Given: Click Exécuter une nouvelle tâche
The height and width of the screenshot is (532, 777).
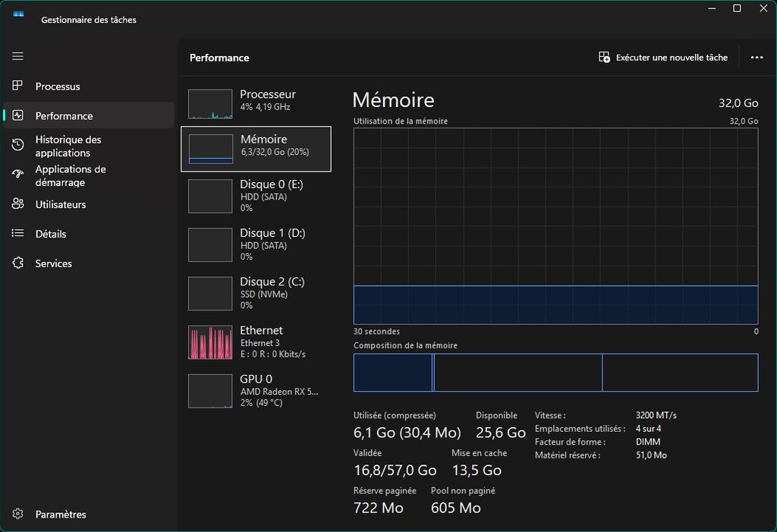Looking at the screenshot, I should 662,58.
